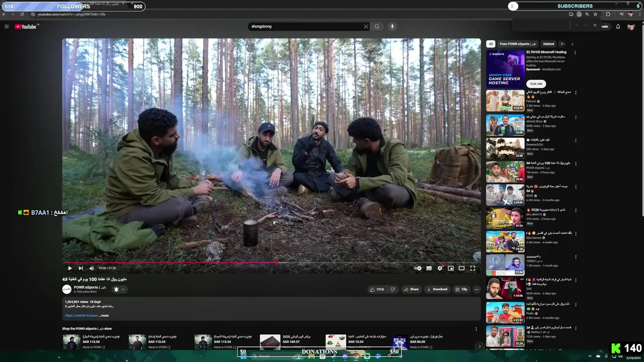Click Visit site on Shockbyte ad
The image size is (644, 362).
(x=536, y=83)
